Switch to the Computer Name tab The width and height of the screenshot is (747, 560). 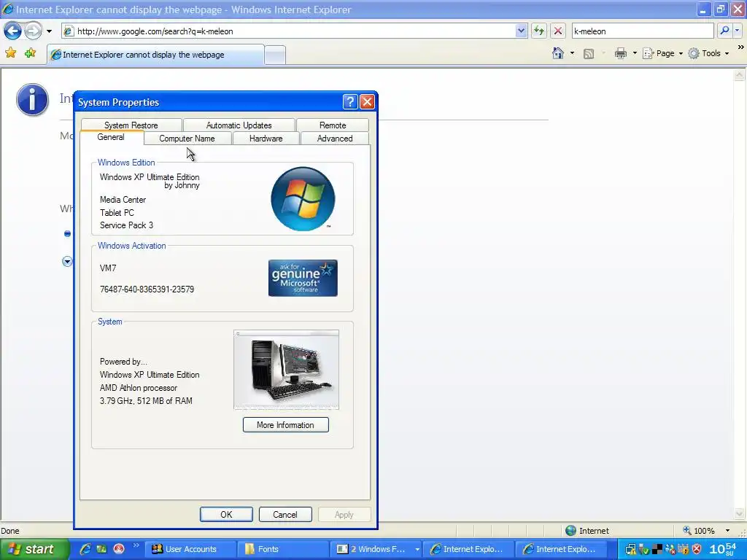pos(187,139)
